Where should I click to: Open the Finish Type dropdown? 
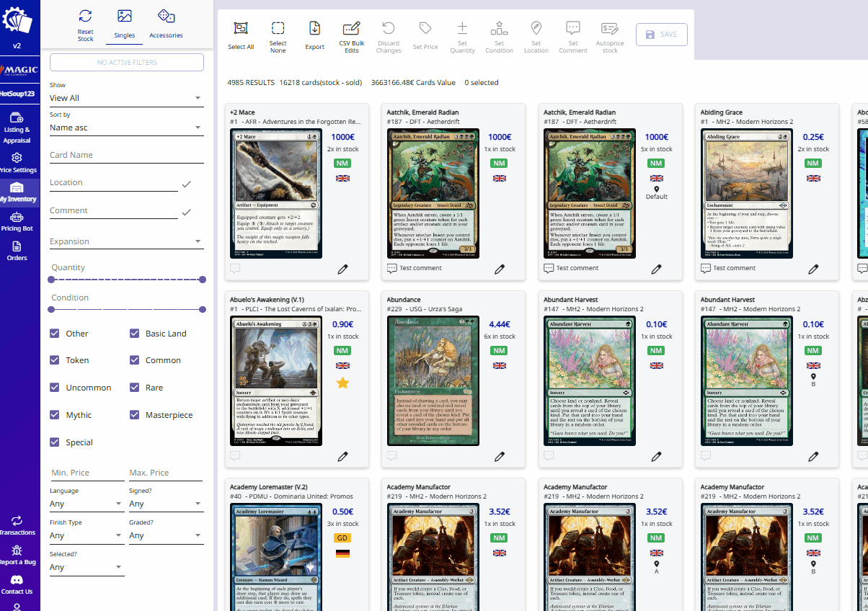coord(87,535)
